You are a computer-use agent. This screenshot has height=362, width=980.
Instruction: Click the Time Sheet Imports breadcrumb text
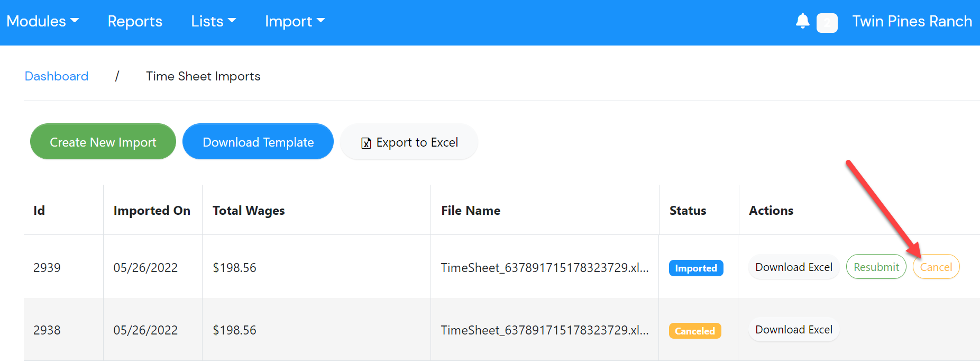(x=203, y=76)
